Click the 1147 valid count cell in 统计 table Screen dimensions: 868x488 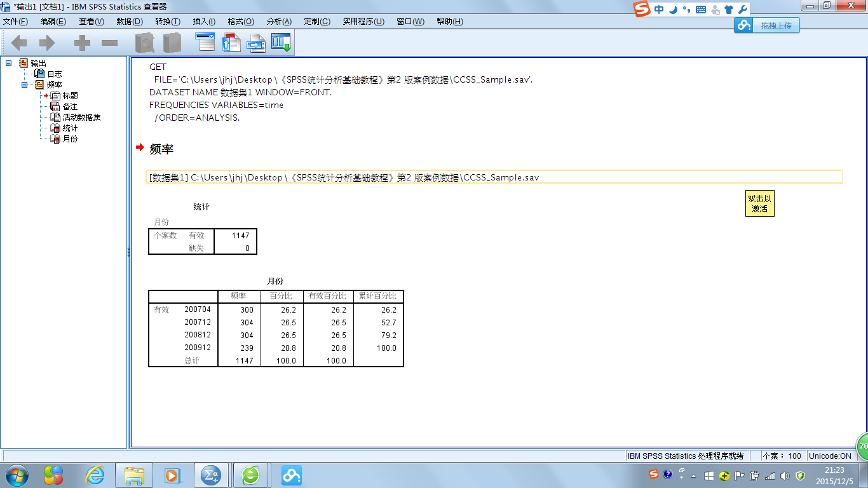[x=236, y=235]
